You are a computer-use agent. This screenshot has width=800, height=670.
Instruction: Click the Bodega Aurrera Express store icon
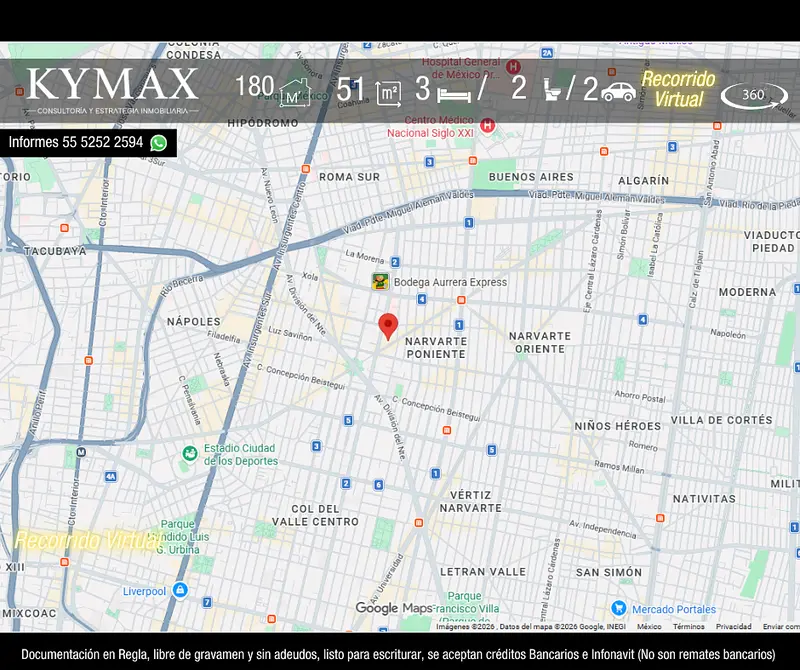tap(380, 282)
